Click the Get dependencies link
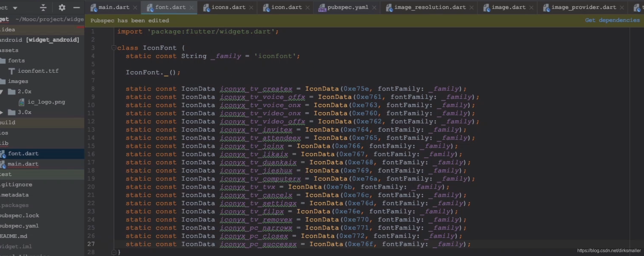Image resolution: width=644 pixels, height=256 pixels. coord(612,20)
